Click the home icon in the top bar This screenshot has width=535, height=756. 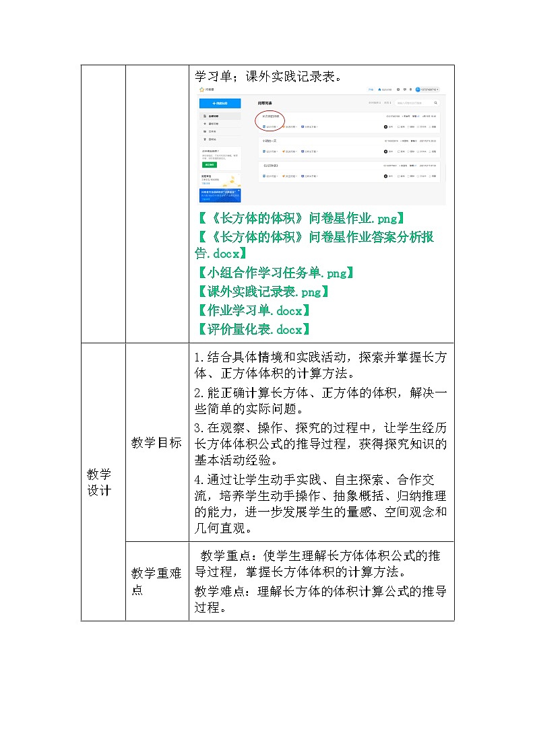(x=379, y=90)
